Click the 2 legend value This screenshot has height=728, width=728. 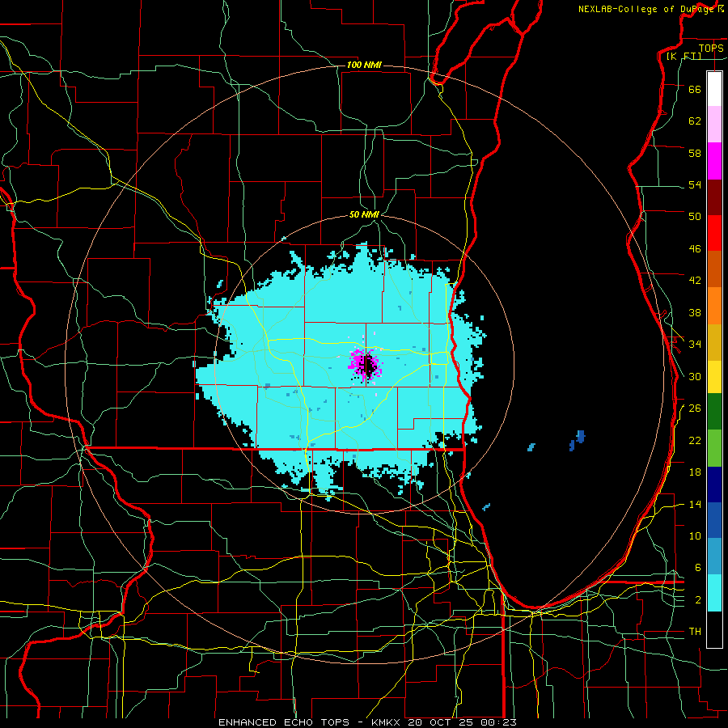tap(698, 600)
